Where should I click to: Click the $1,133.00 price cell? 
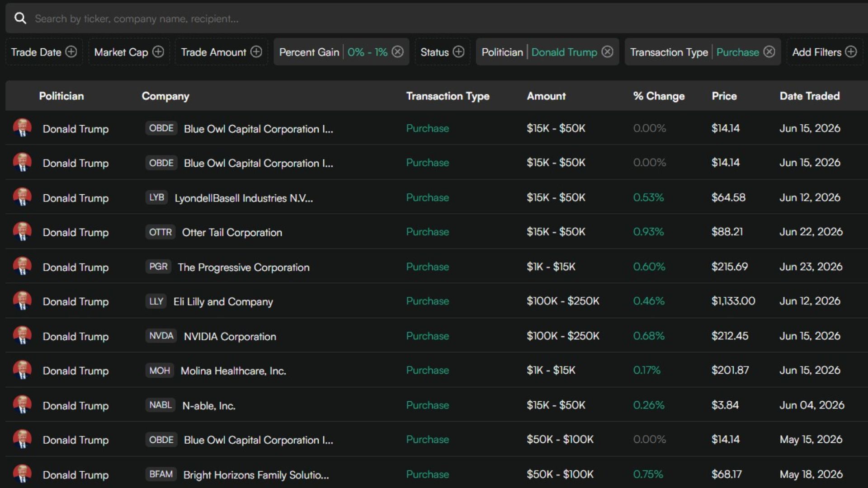(733, 301)
